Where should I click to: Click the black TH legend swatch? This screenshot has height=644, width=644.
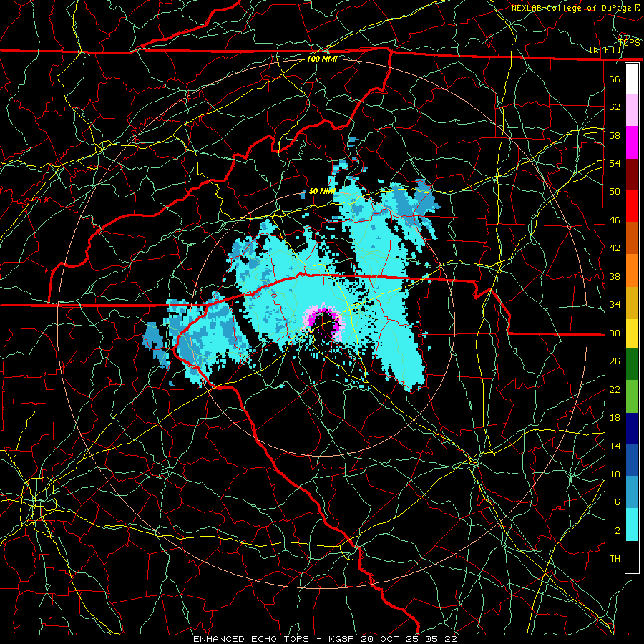(632, 557)
